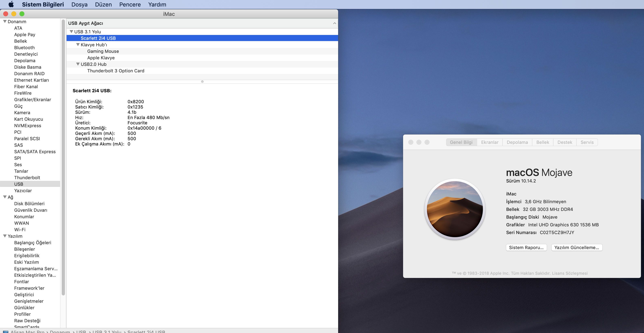Viewport: 644px width, 333px height.
Task: Select Thunderbolt 3 Option Card in tree
Action: 115,71
